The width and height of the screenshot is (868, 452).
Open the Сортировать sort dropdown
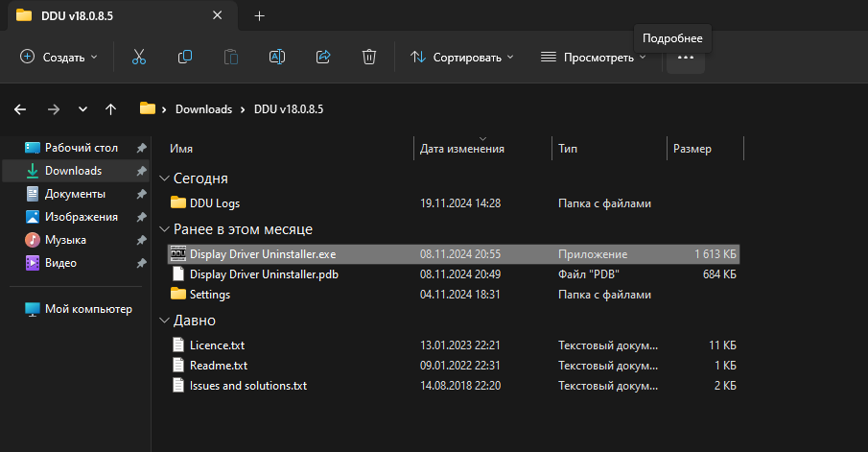[461, 57]
